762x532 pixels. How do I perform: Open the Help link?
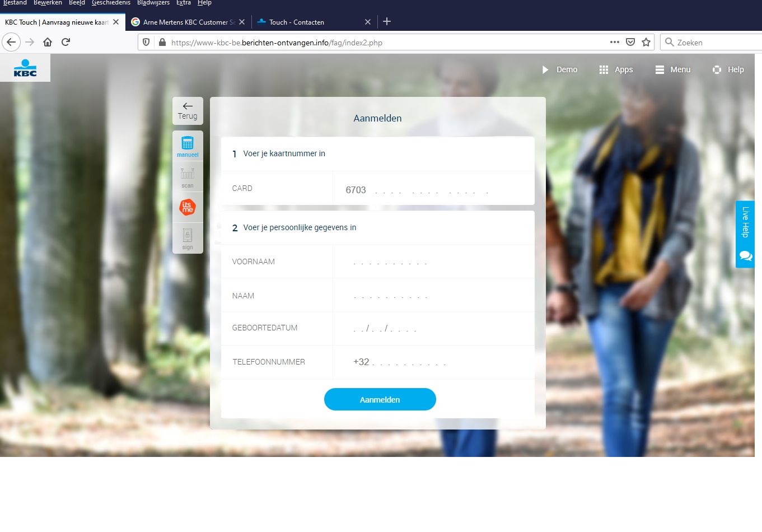tap(728, 69)
